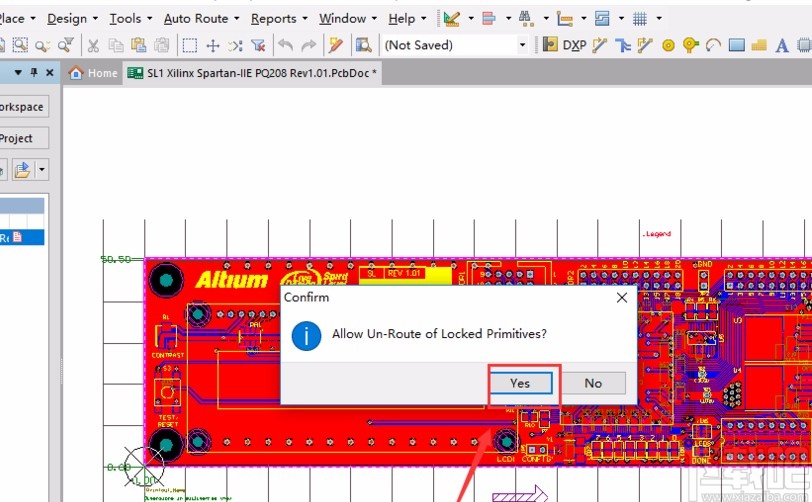Close the side panel with X
Viewport: 812px width, 502px height.
pos(50,73)
